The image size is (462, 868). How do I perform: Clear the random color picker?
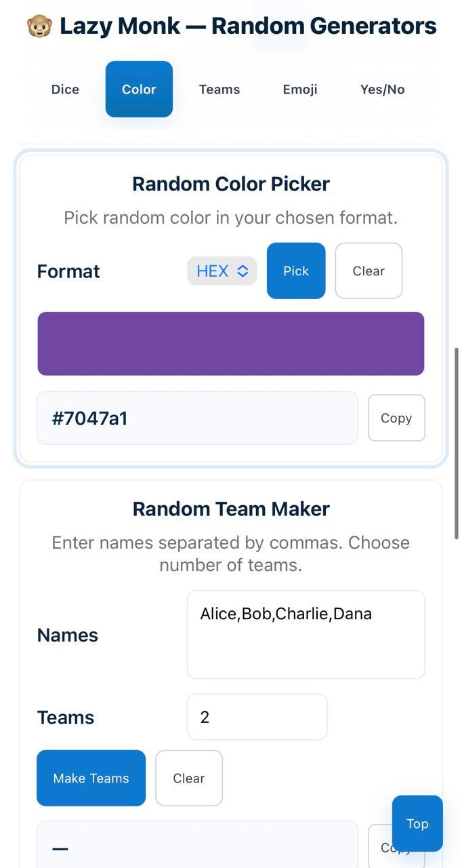tap(369, 271)
